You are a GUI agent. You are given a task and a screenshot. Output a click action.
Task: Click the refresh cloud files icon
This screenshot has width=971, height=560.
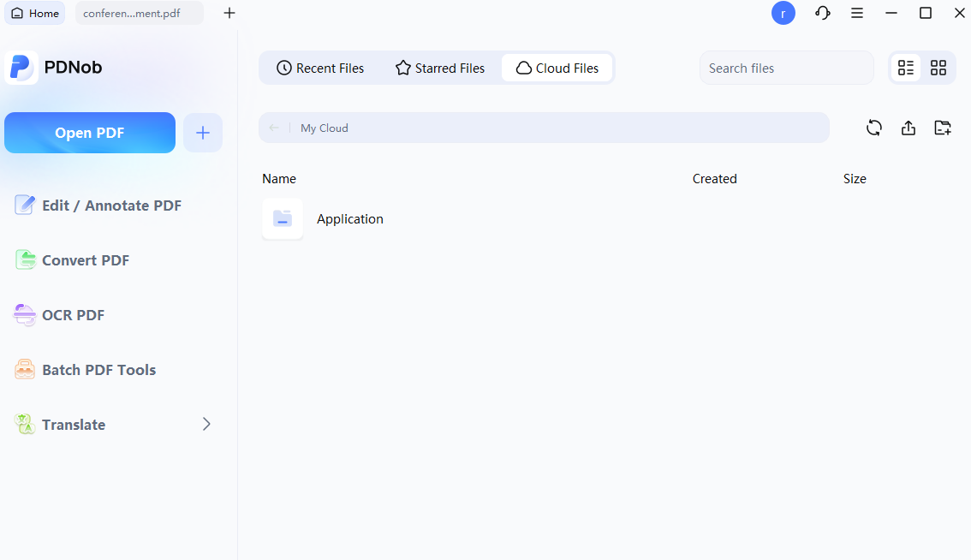tap(873, 128)
